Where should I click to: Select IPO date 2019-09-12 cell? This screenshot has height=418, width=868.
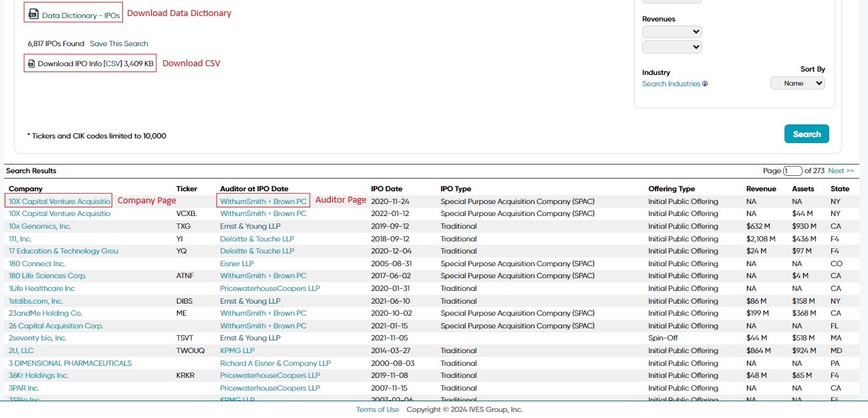pos(390,226)
